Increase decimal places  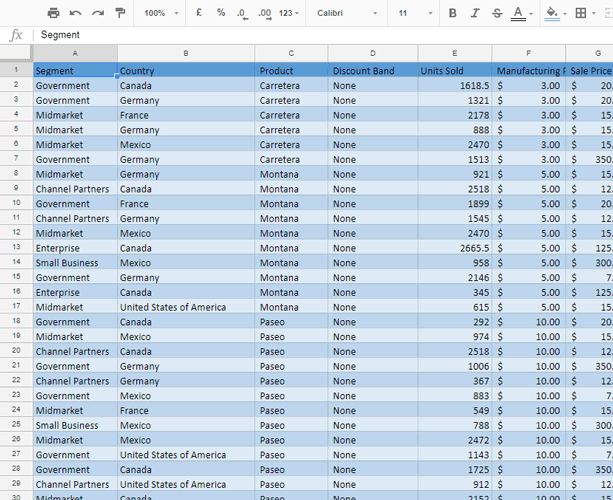tap(264, 13)
